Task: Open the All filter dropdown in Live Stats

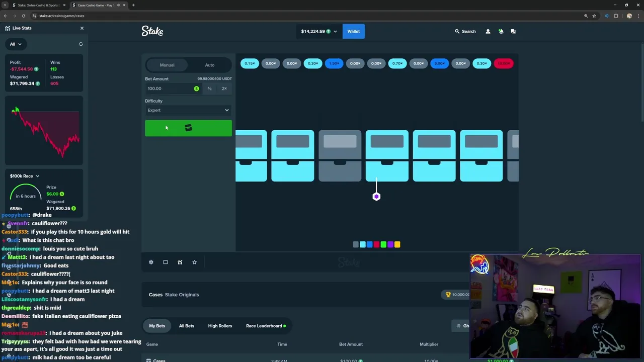Action: click(x=16, y=44)
